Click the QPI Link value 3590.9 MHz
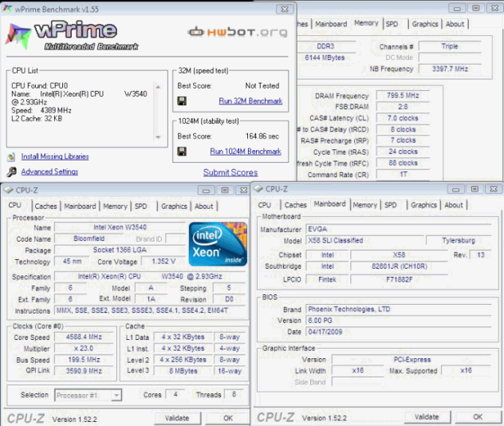Screen dimensions: 504x426 84,371
